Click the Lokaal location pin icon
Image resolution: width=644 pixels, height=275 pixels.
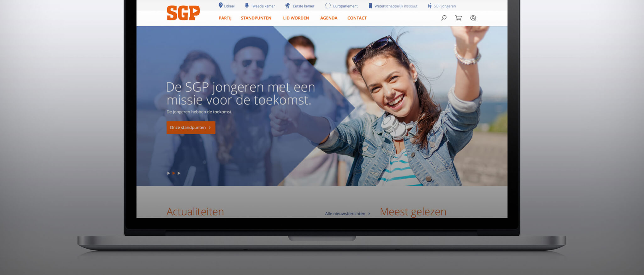coord(221,5)
